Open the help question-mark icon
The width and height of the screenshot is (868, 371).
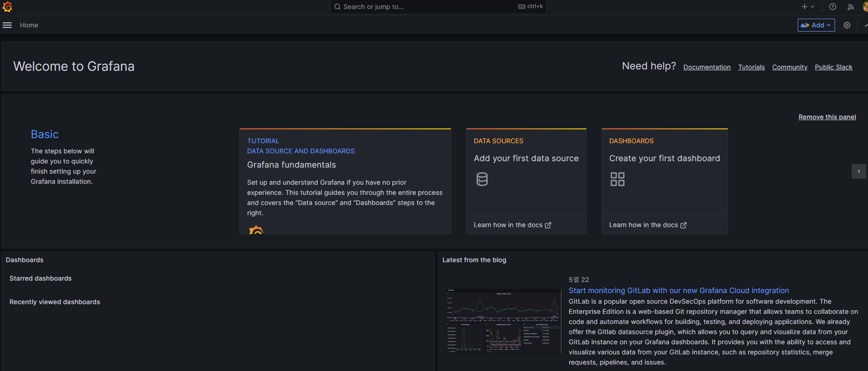click(x=832, y=7)
